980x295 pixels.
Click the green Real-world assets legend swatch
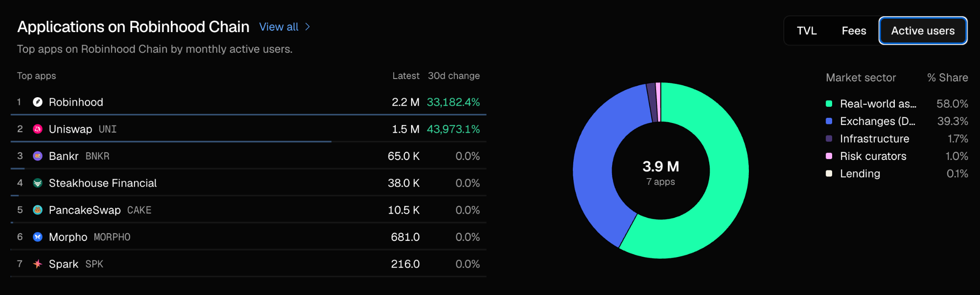[829, 103]
